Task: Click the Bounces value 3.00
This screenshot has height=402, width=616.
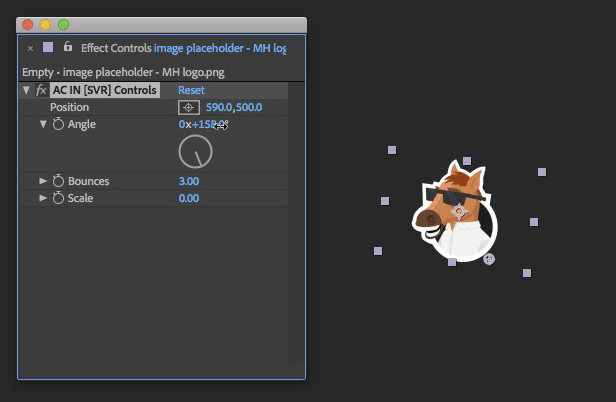Action: point(188,181)
